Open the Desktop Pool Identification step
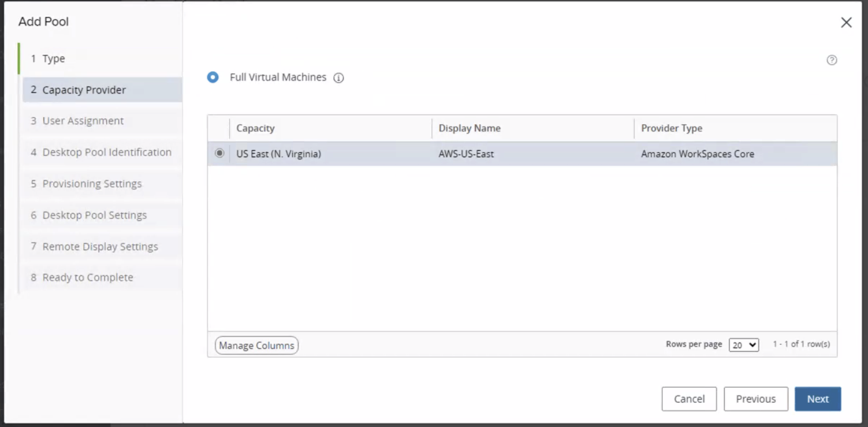The image size is (868, 427). click(x=106, y=152)
